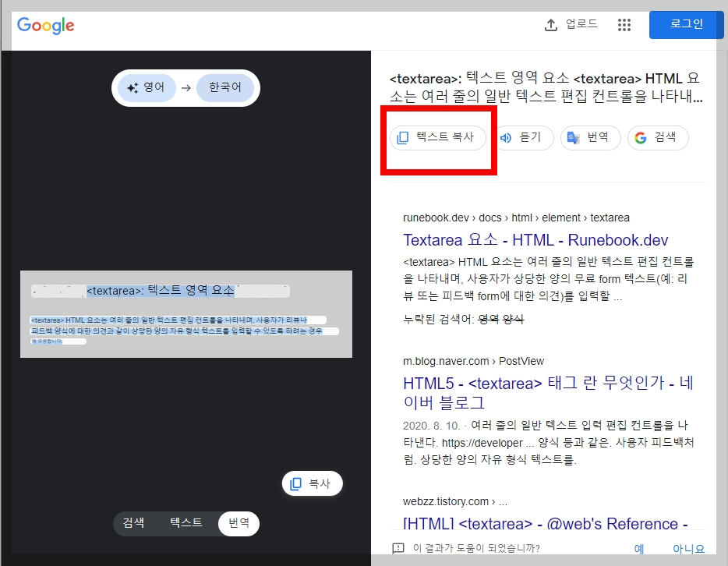
Task: Open the Google apps grid icon
Action: click(x=624, y=24)
